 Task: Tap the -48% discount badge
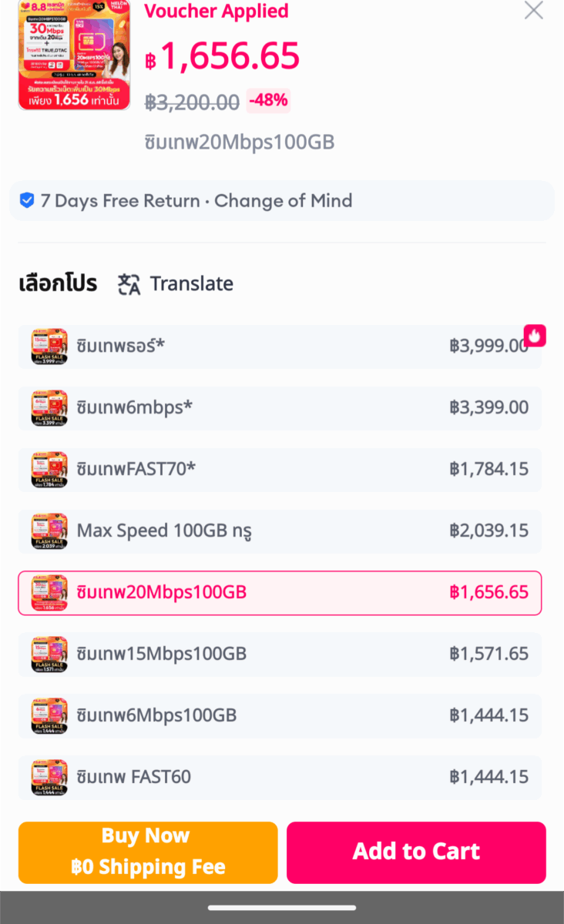pyautogui.click(x=268, y=101)
